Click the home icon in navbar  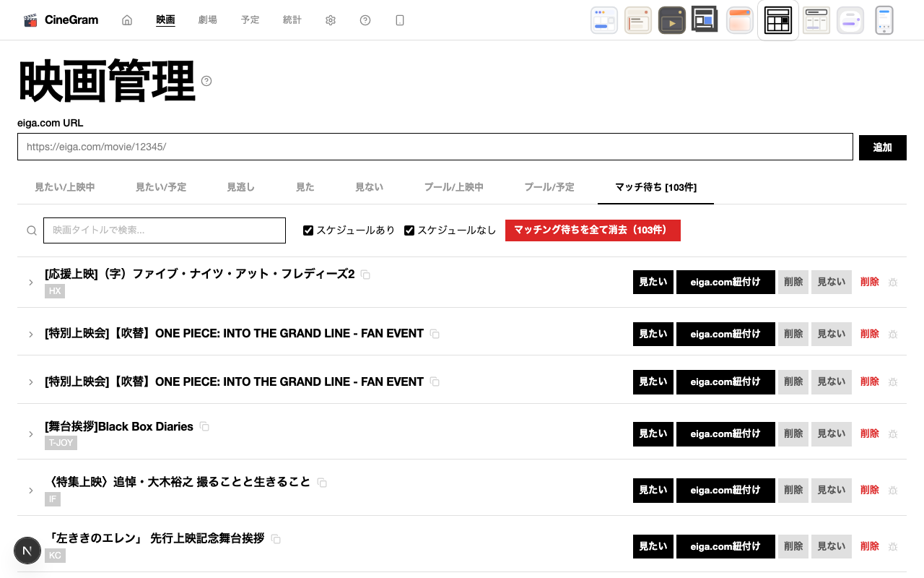click(127, 20)
